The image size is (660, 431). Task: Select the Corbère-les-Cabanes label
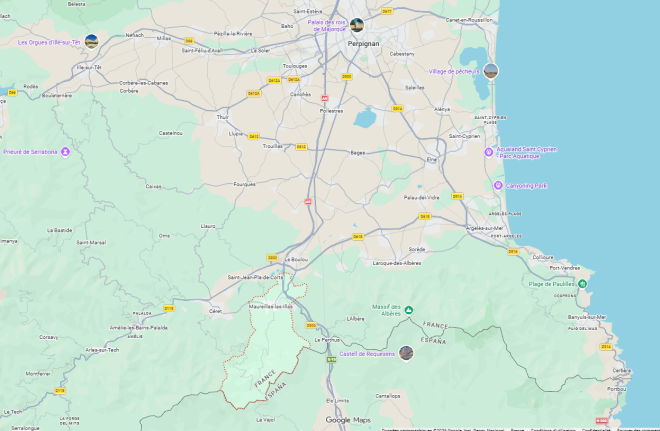coord(144,83)
